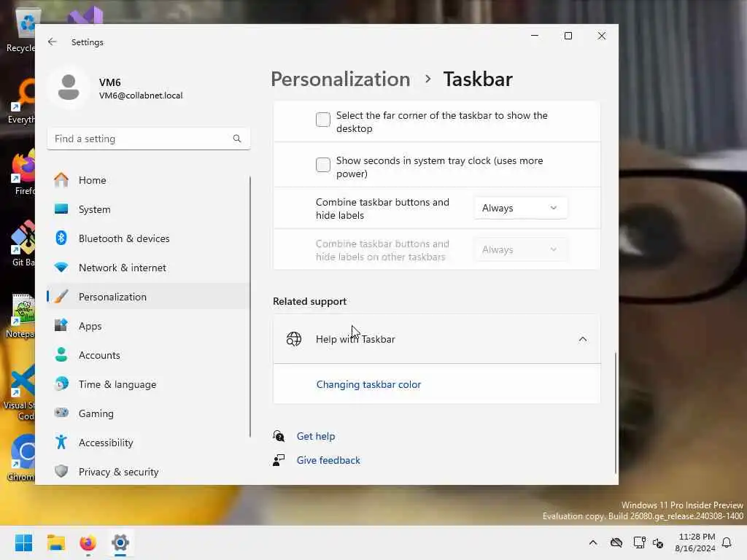Open the dropdown for other taskbars combine setting
Image resolution: width=747 pixels, height=560 pixels.
point(520,249)
